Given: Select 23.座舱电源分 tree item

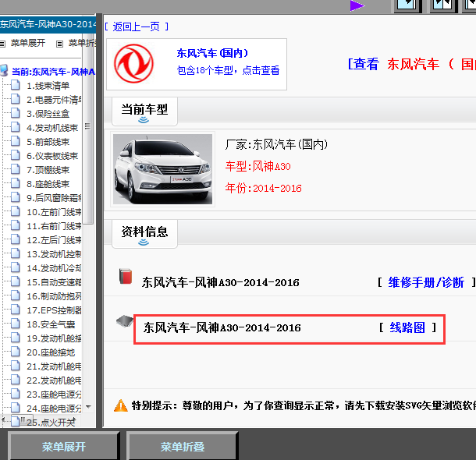Looking at the screenshot, I should [x=54, y=395].
